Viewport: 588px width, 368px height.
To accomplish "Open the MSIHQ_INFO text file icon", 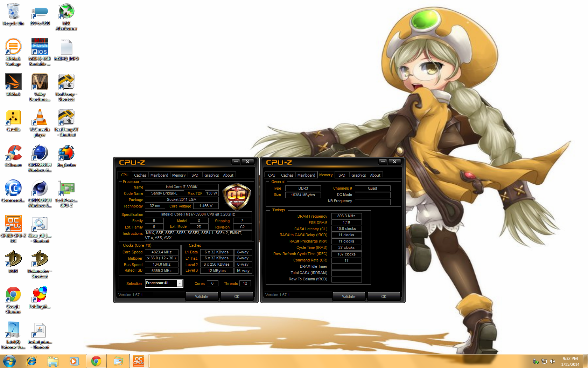I will (66, 50).
